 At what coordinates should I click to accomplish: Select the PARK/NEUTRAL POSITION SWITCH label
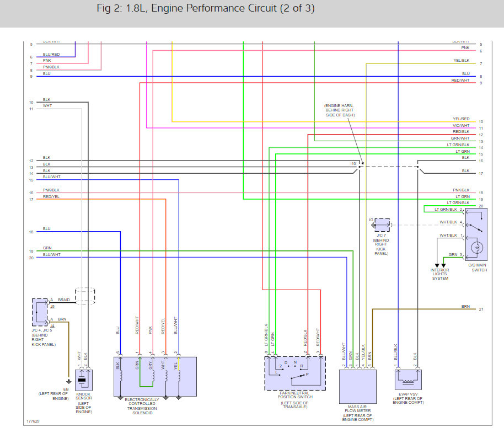294,395
